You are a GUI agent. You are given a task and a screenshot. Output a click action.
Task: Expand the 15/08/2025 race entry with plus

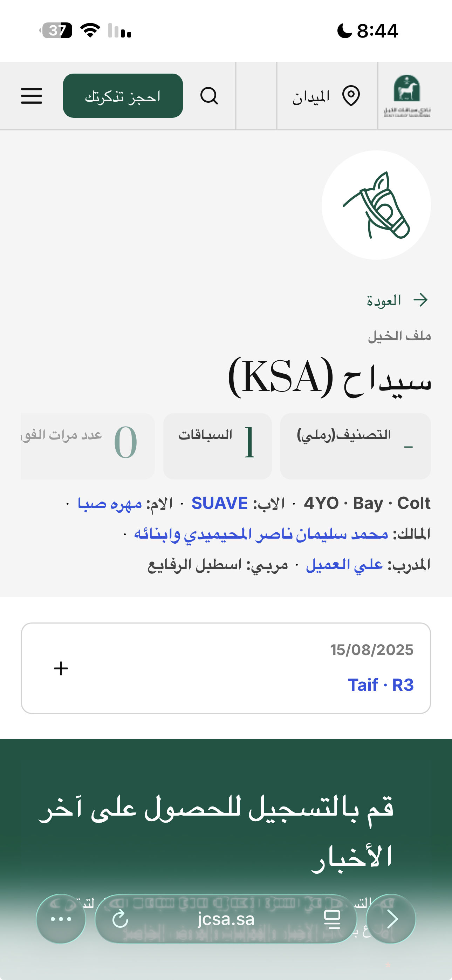[61, 668]
